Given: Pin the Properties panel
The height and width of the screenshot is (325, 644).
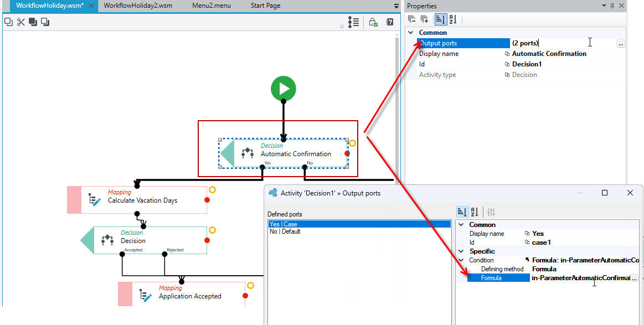Looking at the screenshot, I should coord(612,6).
